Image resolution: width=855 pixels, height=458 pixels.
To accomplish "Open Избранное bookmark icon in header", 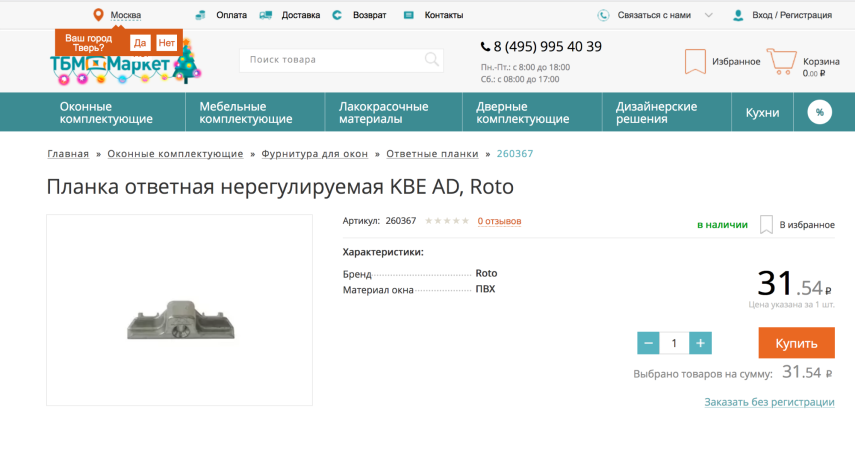I will coord(695,61).
